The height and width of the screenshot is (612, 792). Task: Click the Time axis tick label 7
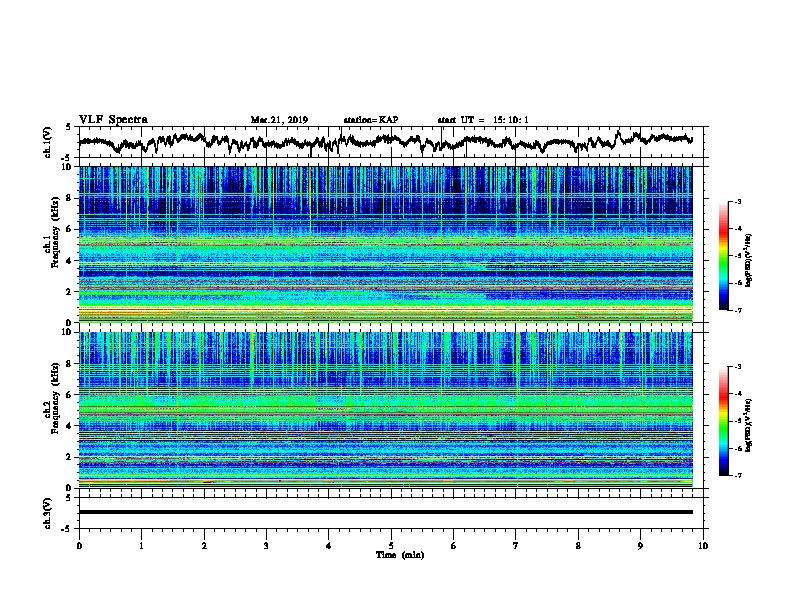[516, 546]
